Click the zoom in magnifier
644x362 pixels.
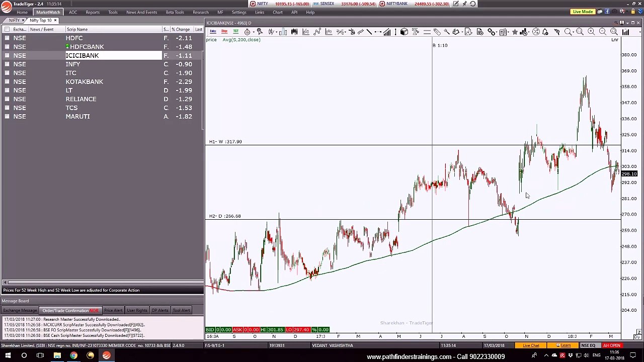coord(591,32)
